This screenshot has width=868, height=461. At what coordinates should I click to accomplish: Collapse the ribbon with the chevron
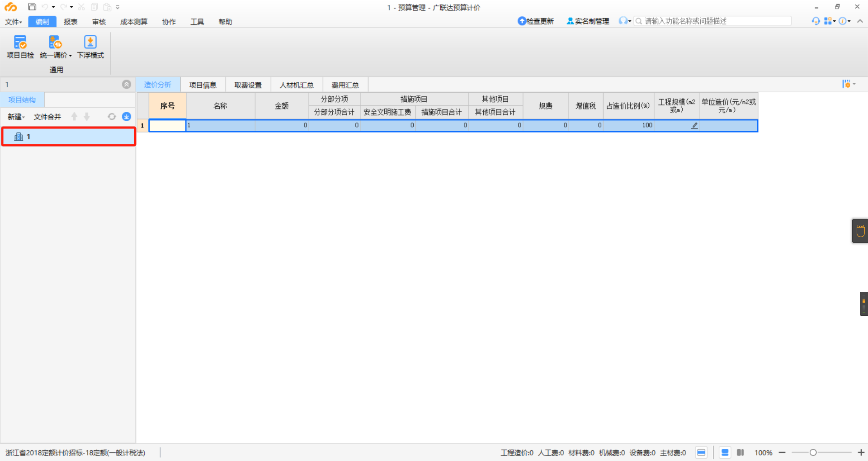click(x=860, y=21)
